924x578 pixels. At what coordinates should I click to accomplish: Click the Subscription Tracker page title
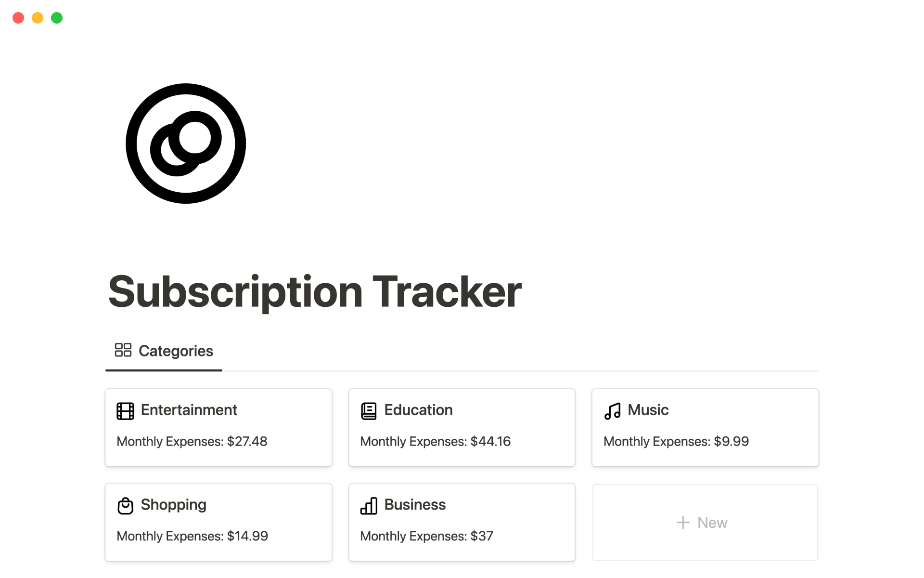pos(315,292)
